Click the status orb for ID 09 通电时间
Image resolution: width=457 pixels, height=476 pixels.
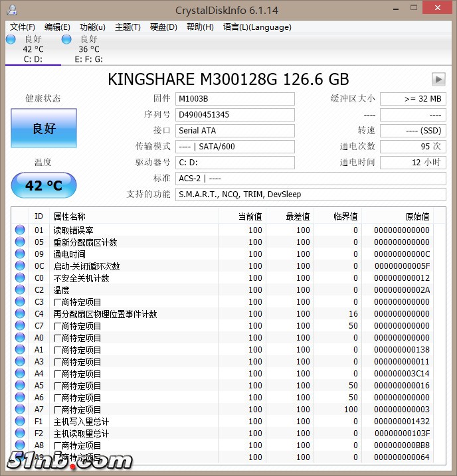tap(20, 254)
